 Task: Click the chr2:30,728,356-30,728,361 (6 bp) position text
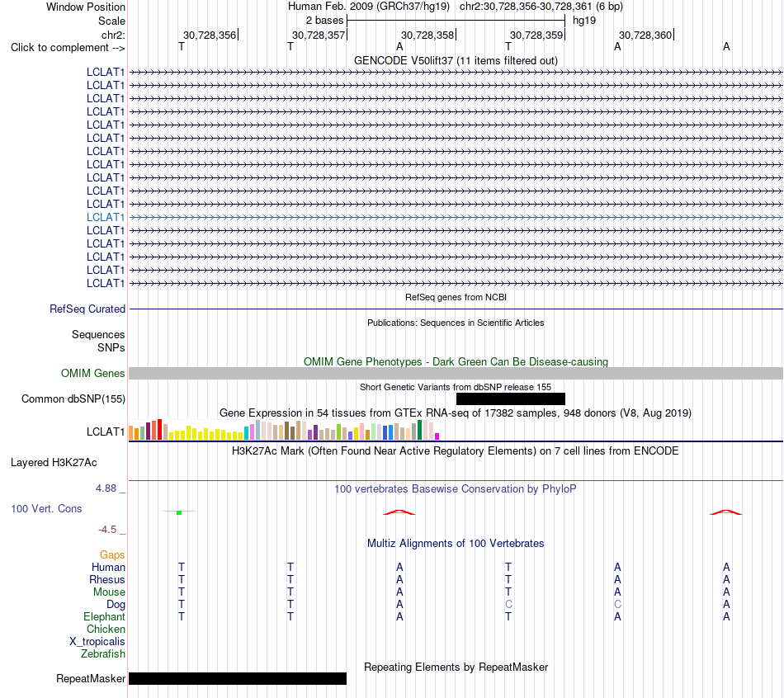click(x=541, y=7)
